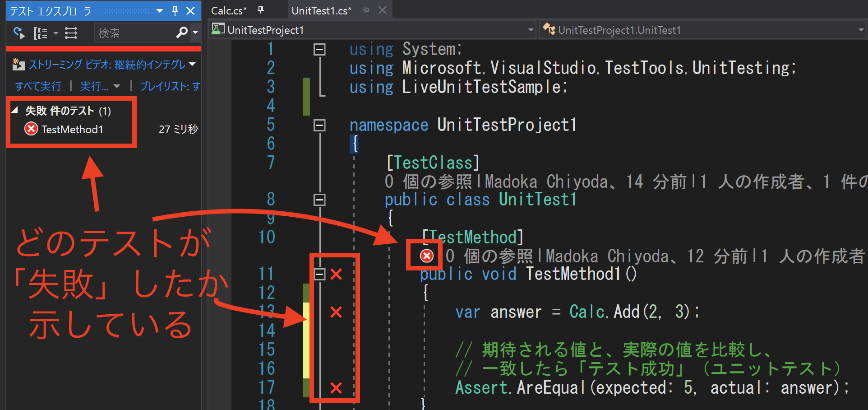868x410 pixels.
Task: Click the live test failure X at line 17
Action: pos(336,388)
